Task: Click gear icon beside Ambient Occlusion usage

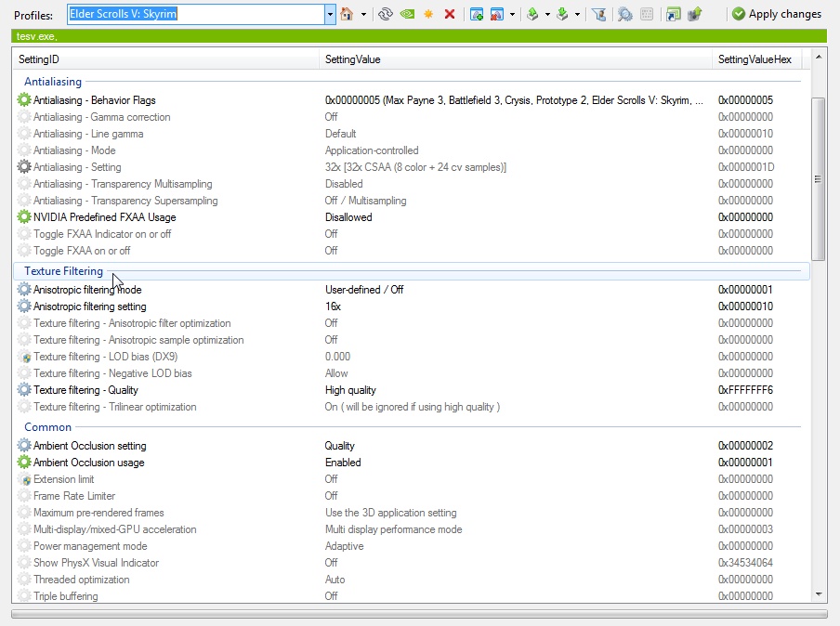Action: [24, 462]
